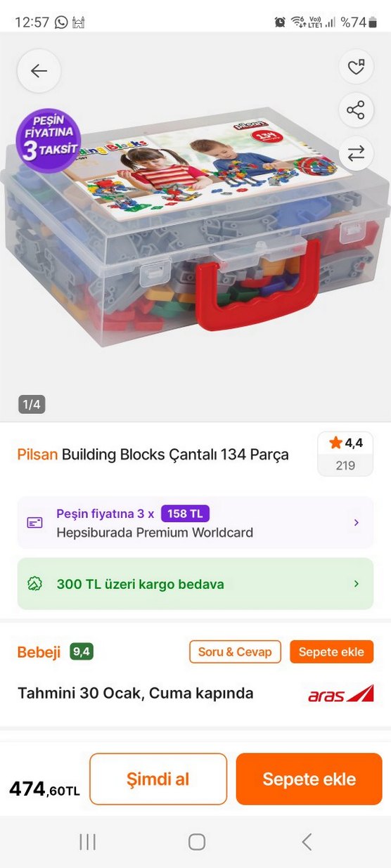The image size is (391, 868).
Task: Tap the Aras cargo logo
Action: [x=341, y=694]
